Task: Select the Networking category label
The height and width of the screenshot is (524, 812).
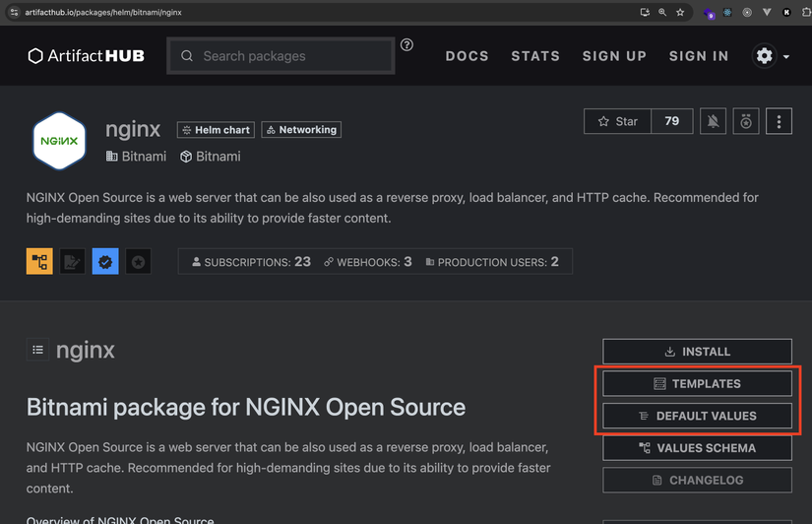Action: [x=301, y=130]
